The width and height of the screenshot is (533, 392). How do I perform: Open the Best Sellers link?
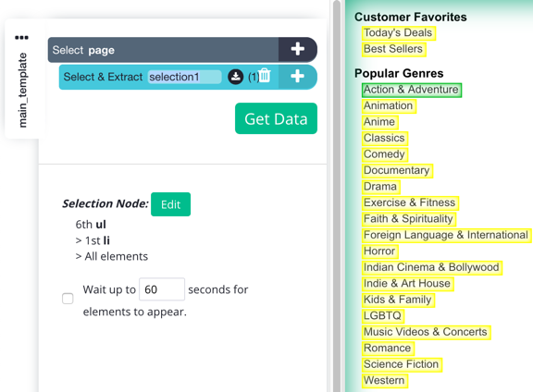[x=393, y=49]
